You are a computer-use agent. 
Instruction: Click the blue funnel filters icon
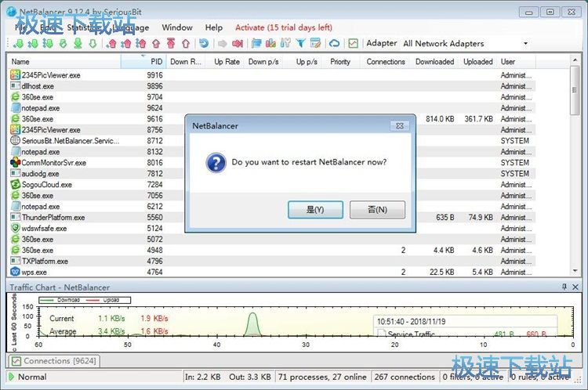pyautogui.click(x=300, y=43)
